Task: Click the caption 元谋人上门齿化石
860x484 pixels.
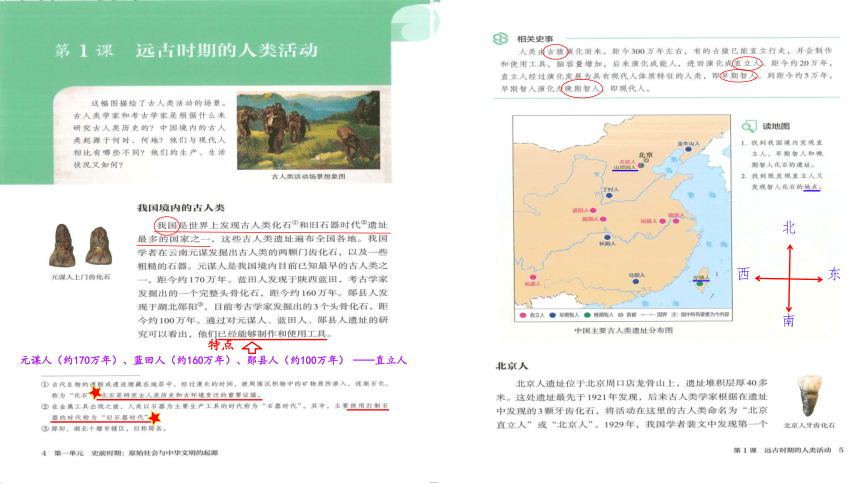Action: (x=81, y=277)
